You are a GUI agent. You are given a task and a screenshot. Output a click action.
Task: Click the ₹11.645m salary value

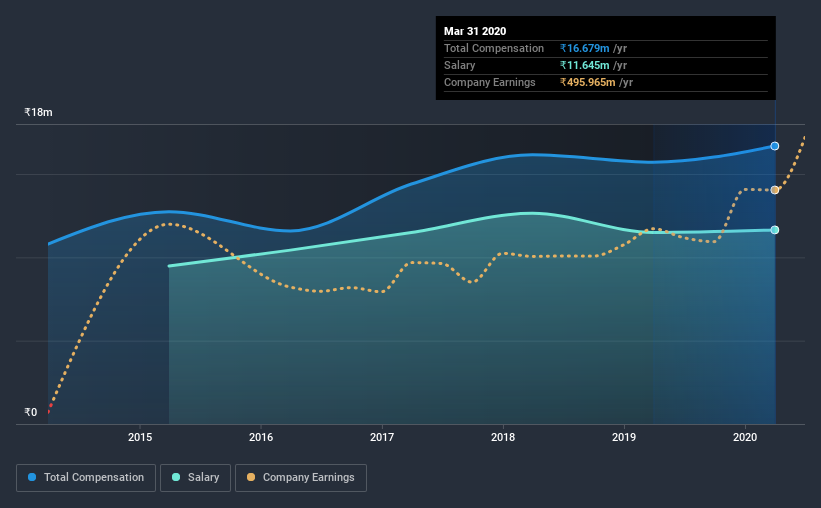(584, 65)
